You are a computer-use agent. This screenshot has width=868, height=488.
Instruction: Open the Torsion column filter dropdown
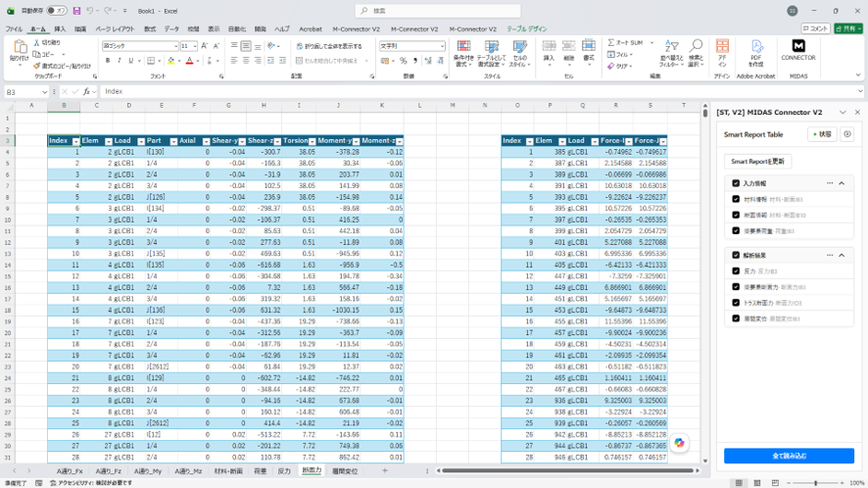coord(313,141)
